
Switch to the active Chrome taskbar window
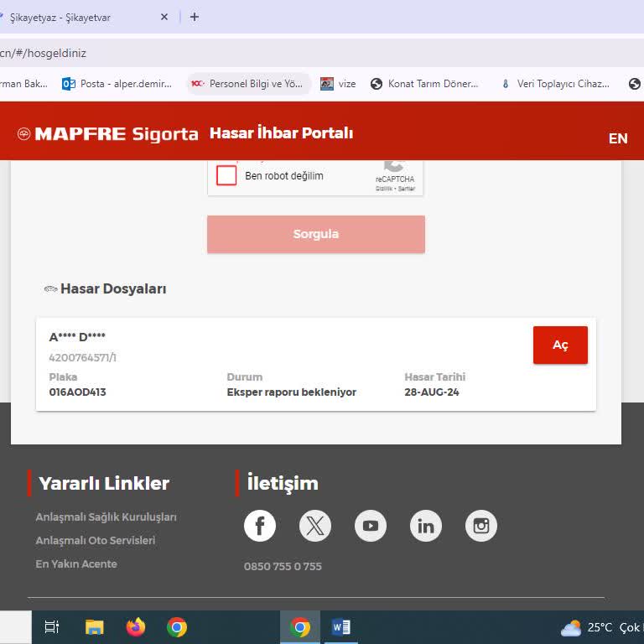click(300, 627)
